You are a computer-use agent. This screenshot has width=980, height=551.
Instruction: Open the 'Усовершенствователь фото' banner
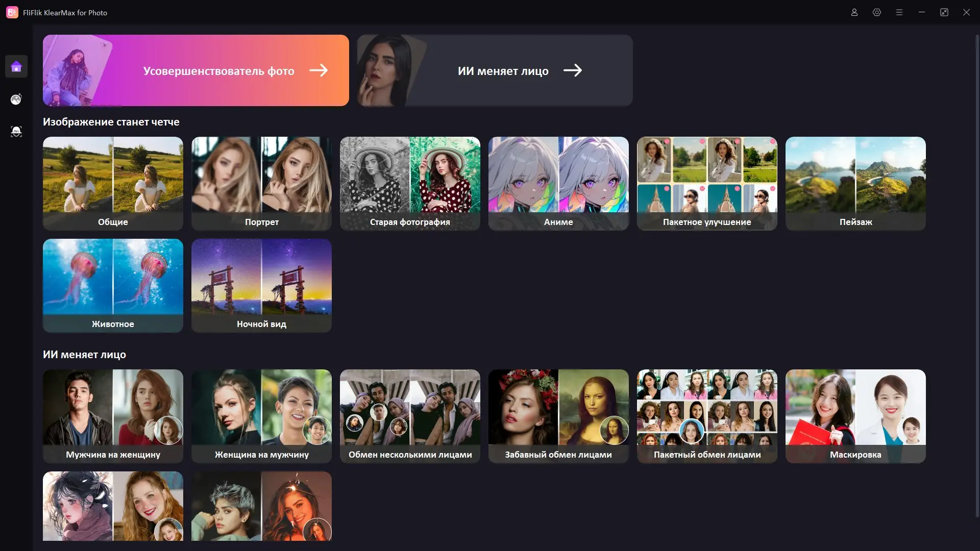pyautogui.click(x=195, y=70)
